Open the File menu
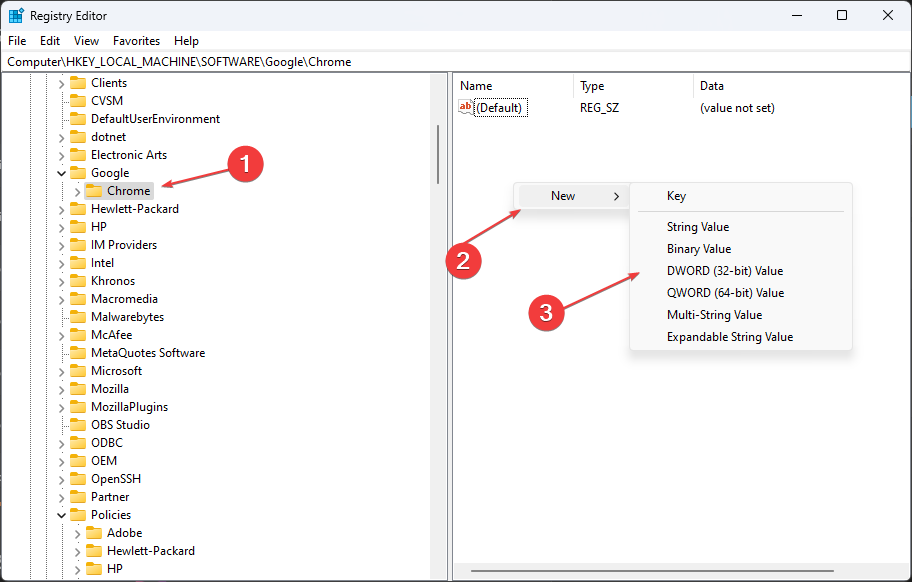Image resolution: width=912 pixels, height=582 pixels. 17,41
